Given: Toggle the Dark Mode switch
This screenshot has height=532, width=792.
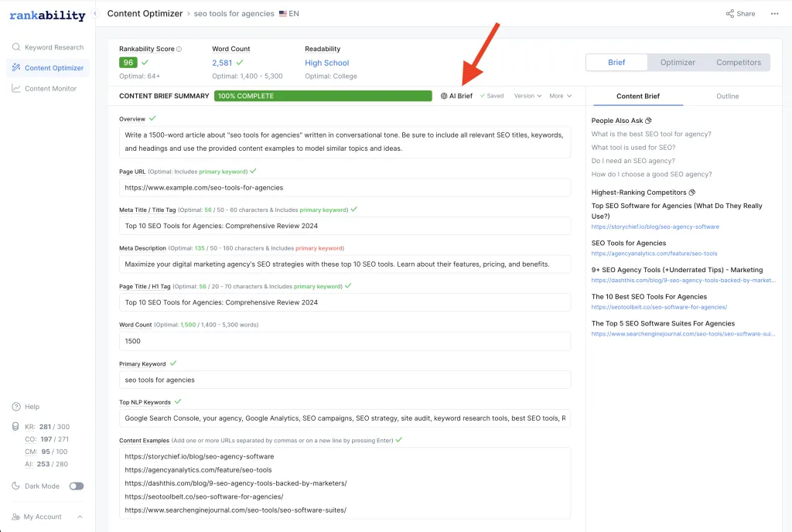Looking at the screenshot, I should click(77, 486).
